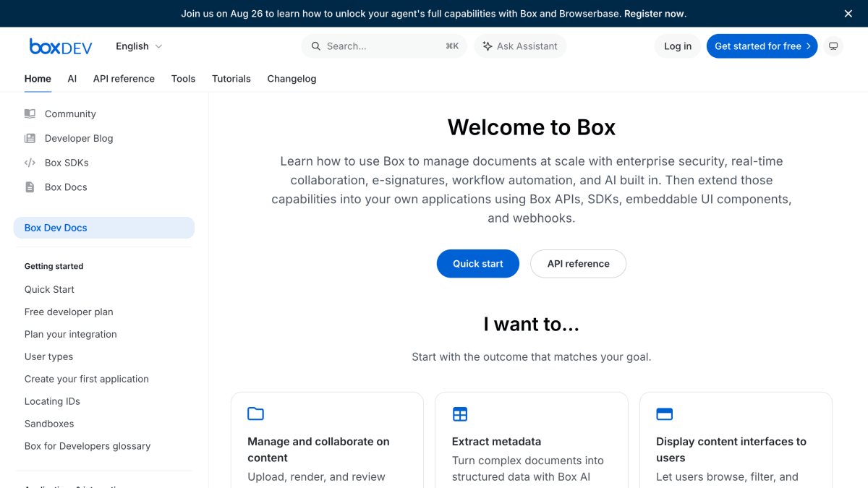Click the Getting started section heading
The image size is (868, 488).
coord(54,266)
